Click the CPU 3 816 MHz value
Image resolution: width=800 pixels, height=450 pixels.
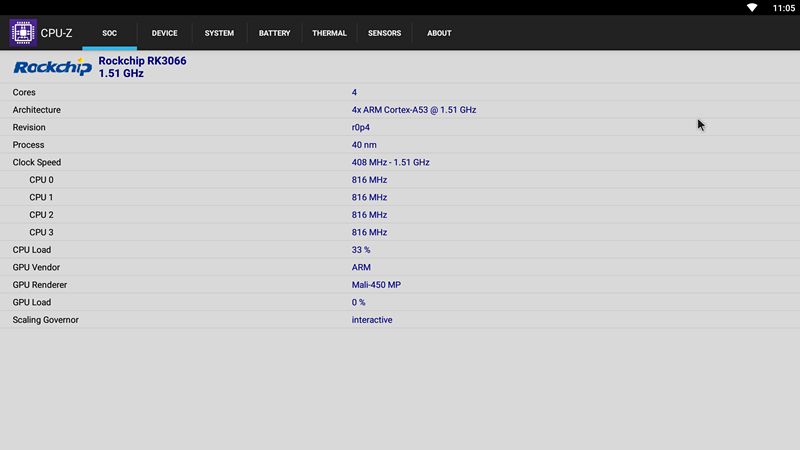[x=369, y=232]
